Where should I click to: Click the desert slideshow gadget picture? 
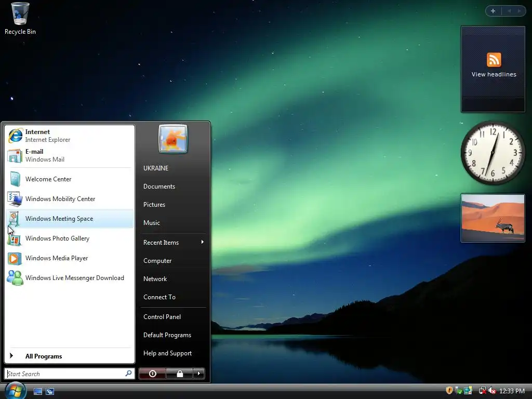493,218
